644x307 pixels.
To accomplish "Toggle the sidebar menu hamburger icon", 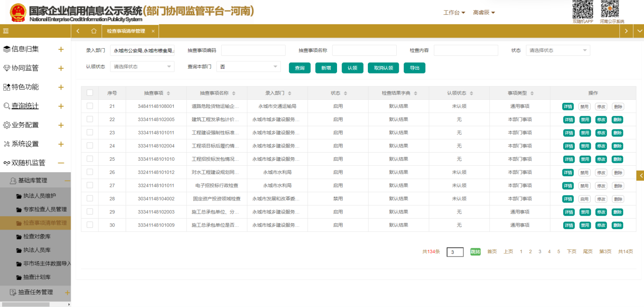I will pyautogui.click(x=6, y=31).
